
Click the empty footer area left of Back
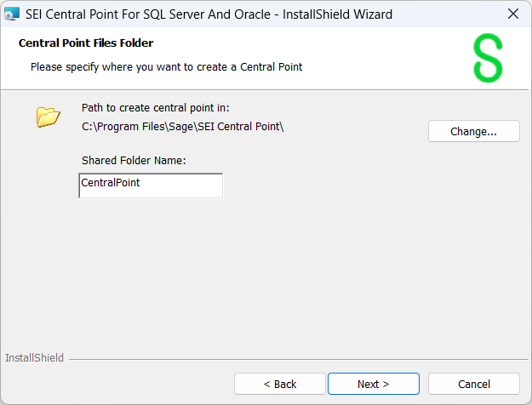tap(119, 384)
